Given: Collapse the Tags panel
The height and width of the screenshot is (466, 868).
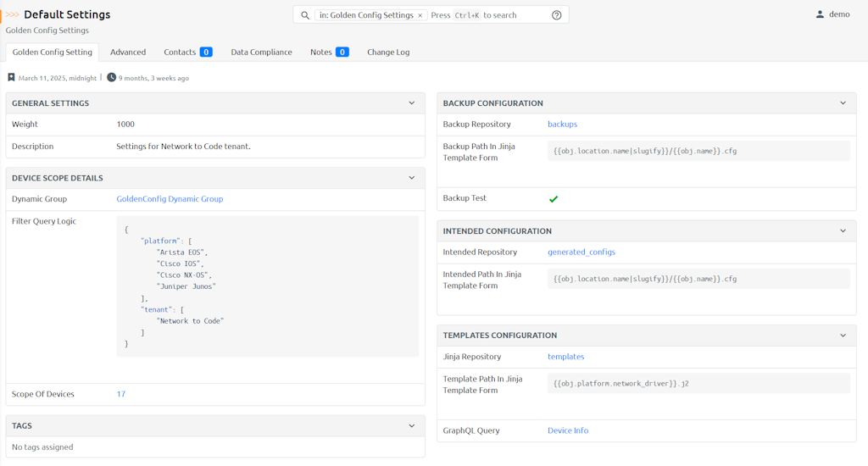Looking at the screenshot, I should click(412, 426).
